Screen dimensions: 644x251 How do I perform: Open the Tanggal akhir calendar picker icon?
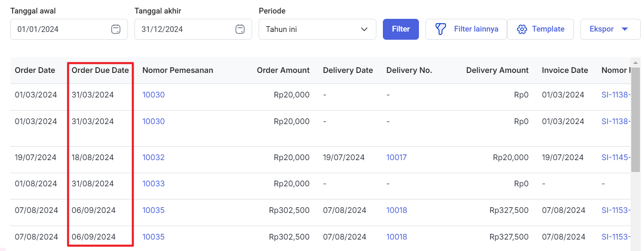point(240,29)
